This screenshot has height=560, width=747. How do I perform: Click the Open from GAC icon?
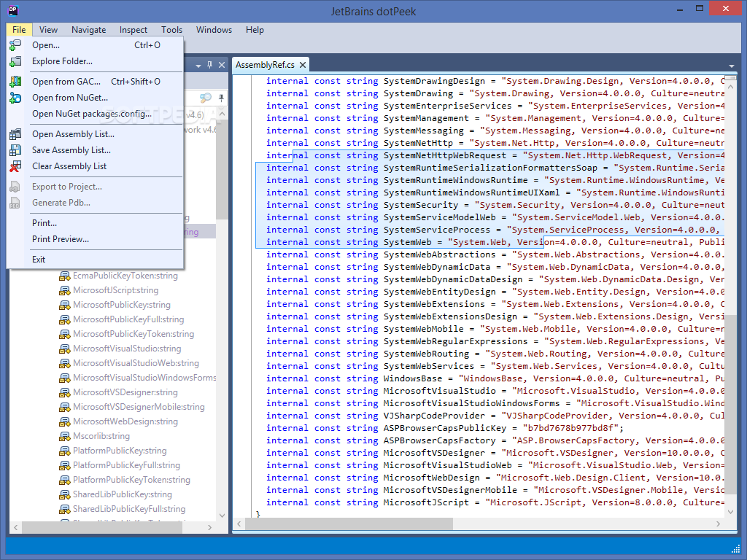pos(15,82)
